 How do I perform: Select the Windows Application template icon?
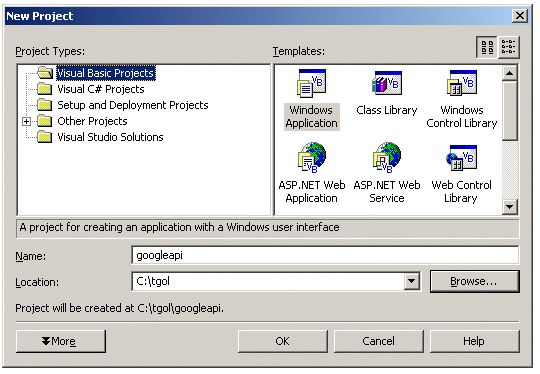(x=311, y=84)
